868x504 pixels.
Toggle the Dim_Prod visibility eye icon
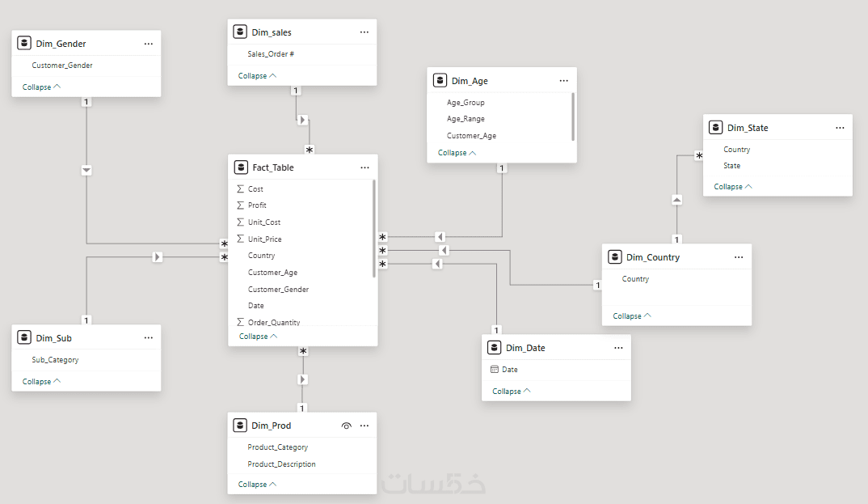click(346, 426)
